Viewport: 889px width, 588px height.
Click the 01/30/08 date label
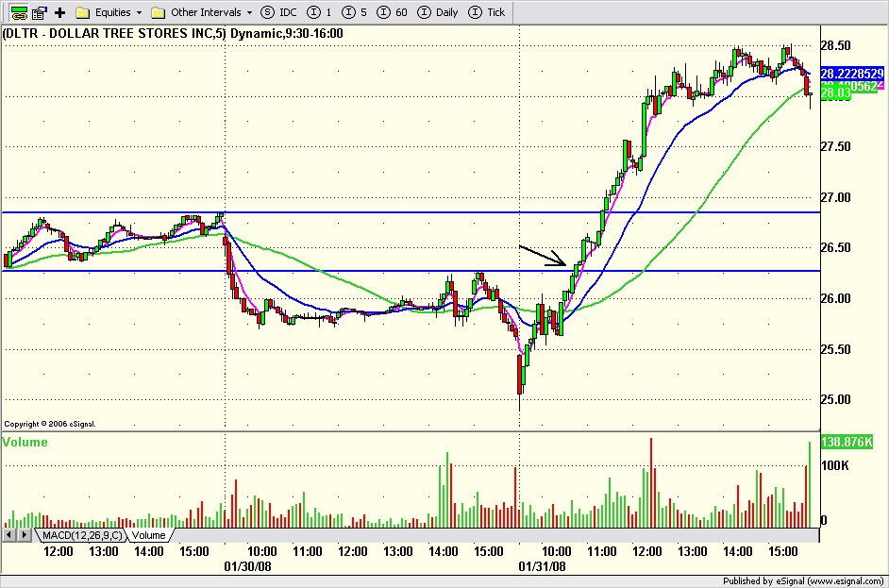(x=247, y=566)
